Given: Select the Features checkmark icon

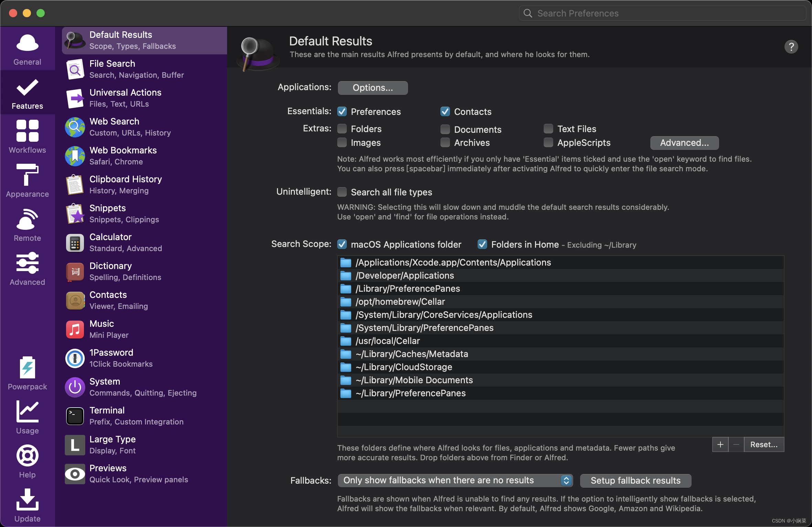Looking at the screenshot, I should [x=27, y=87].
